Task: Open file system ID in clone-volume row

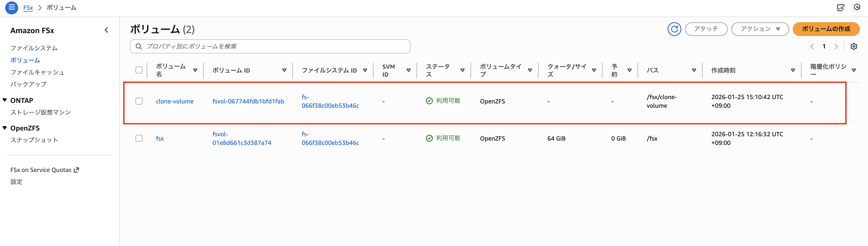Action: (x=330, y=101)
